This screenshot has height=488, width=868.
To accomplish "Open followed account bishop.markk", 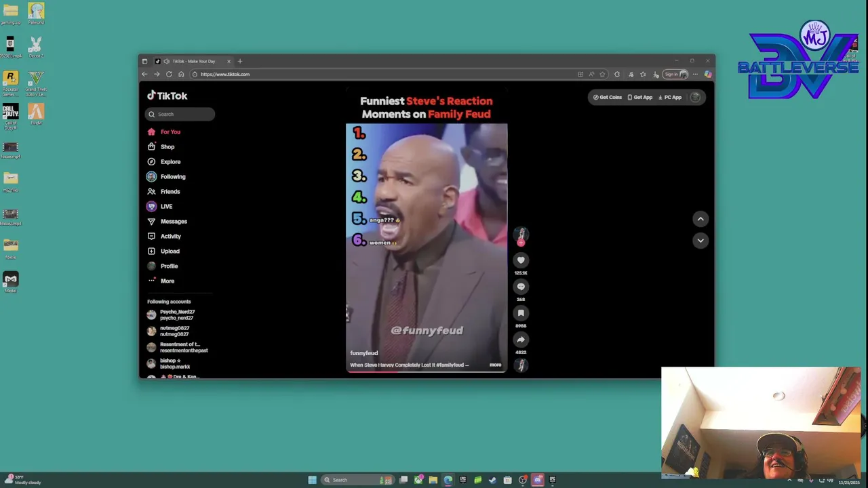I will tap(169, 364).
